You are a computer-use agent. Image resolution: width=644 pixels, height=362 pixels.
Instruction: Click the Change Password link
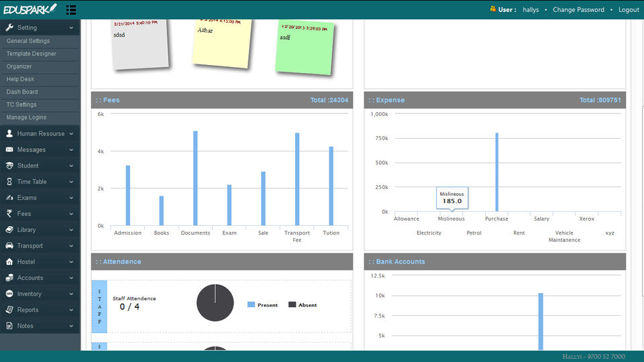(578, 9)
